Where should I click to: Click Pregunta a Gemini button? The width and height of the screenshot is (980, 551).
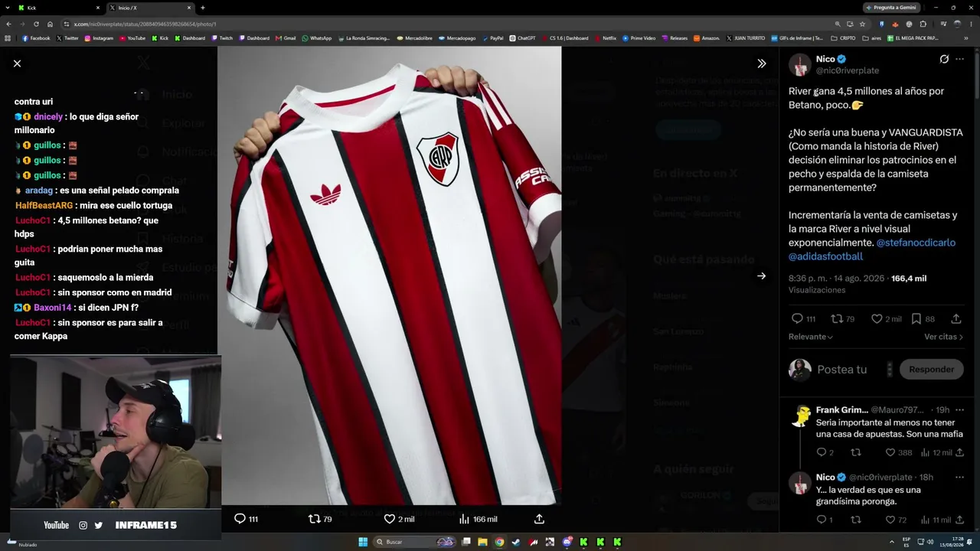click(x=891, y=8)
